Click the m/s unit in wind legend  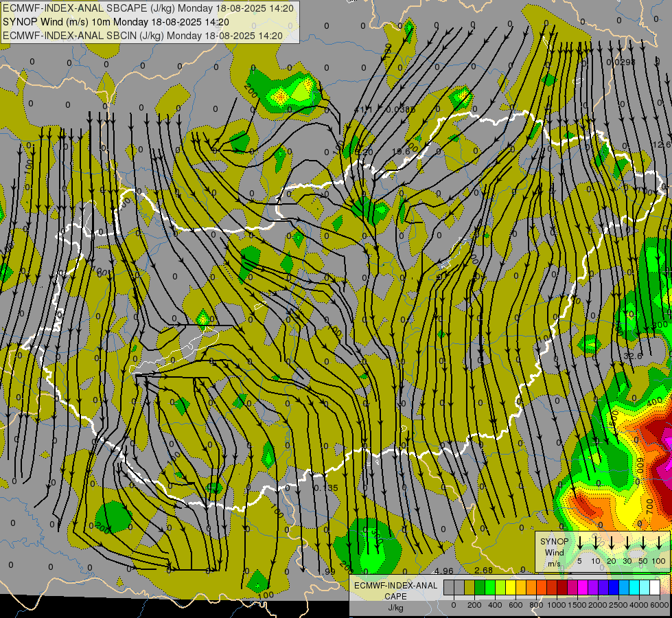pyautogui.click(x=554, y=564)
